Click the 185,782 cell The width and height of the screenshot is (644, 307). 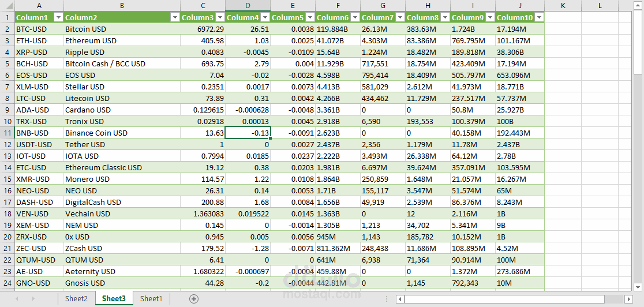(x=428, y=237)
